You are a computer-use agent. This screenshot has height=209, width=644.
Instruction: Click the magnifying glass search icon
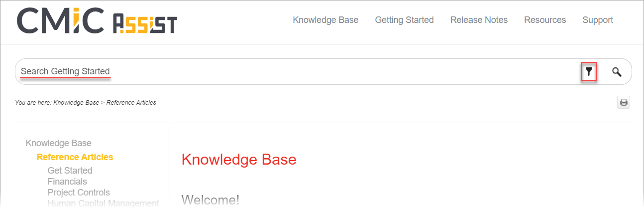[617, 72]
